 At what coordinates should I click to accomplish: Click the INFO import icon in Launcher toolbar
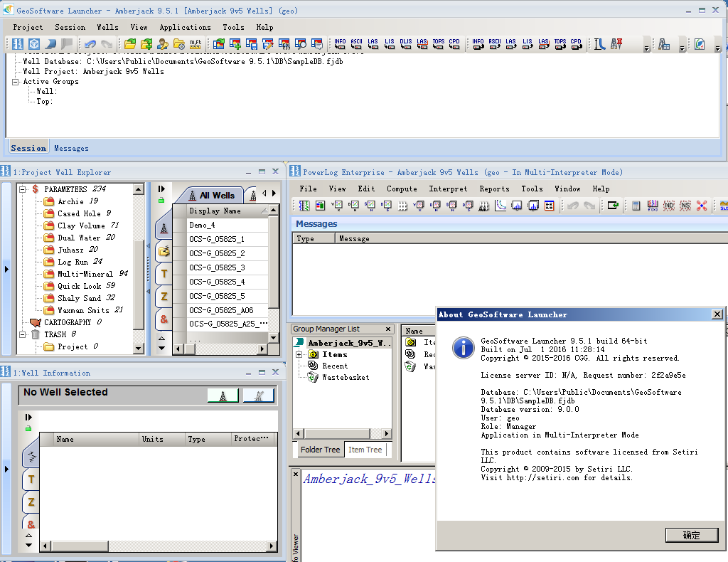coord(340,44)
